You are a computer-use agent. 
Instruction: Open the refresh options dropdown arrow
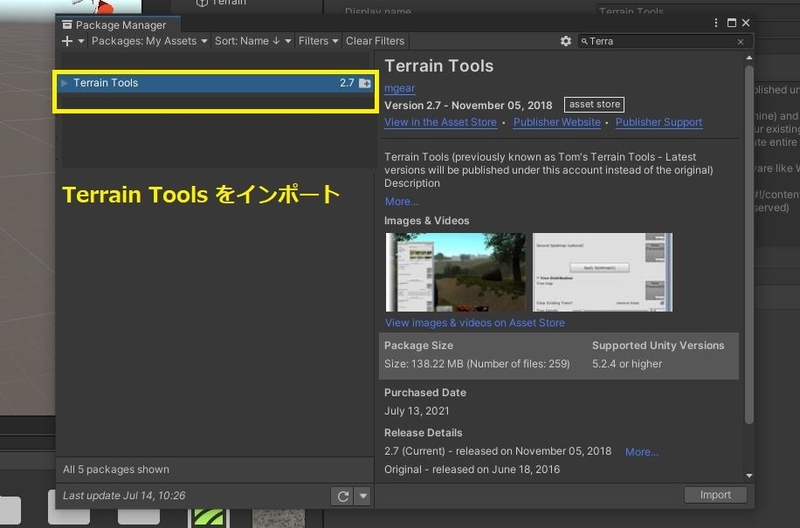click(x=363, y=496)
